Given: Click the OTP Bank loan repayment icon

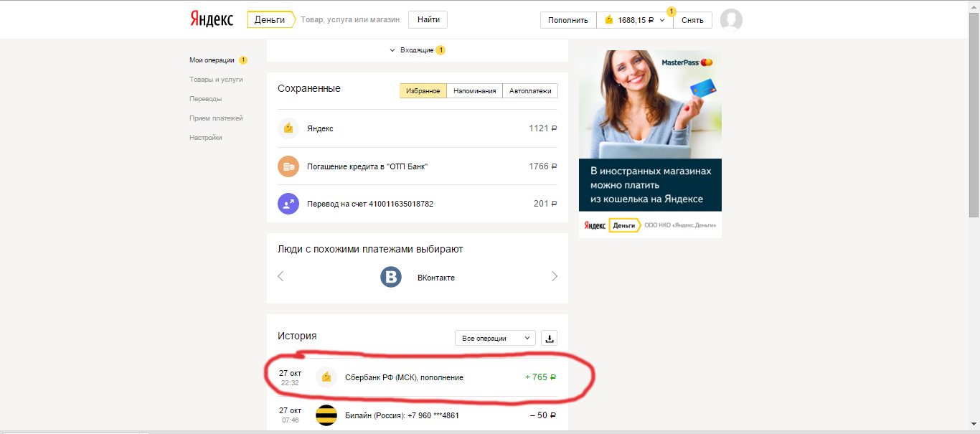Looking at the screenshot, I should coord(288,166).
